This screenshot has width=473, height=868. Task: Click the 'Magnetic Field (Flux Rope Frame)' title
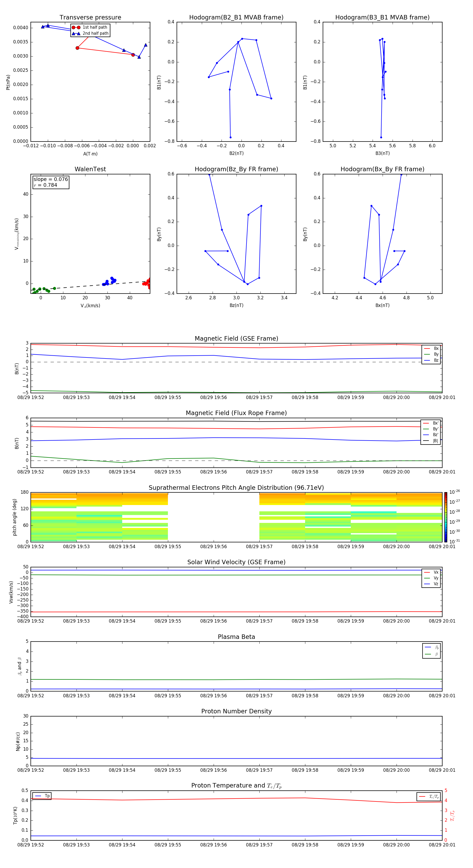pos(236,413)
